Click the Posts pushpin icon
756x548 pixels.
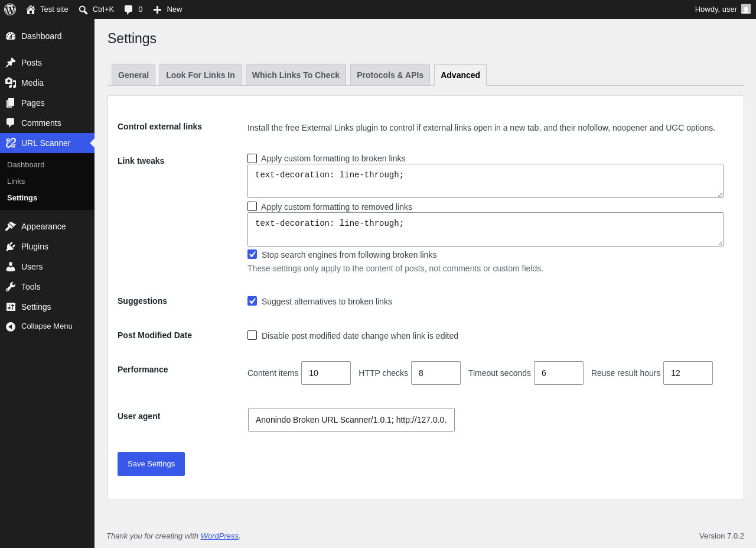point(11,63)
